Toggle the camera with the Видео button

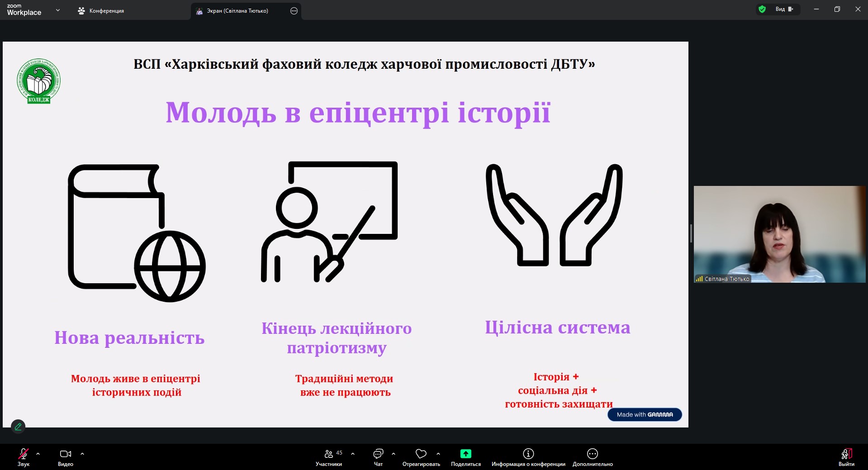click(x=65, y=454)
